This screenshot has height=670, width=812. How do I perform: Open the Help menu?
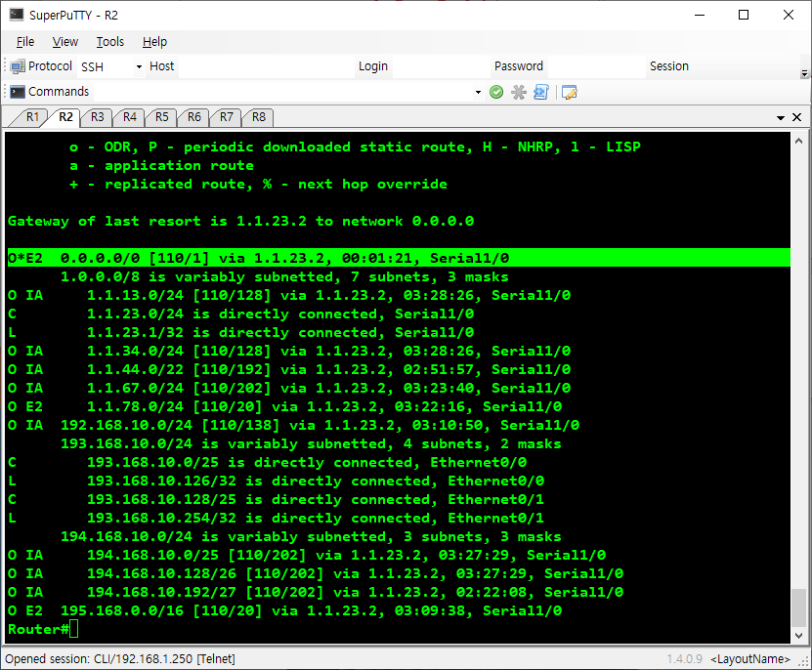point(154,42)
